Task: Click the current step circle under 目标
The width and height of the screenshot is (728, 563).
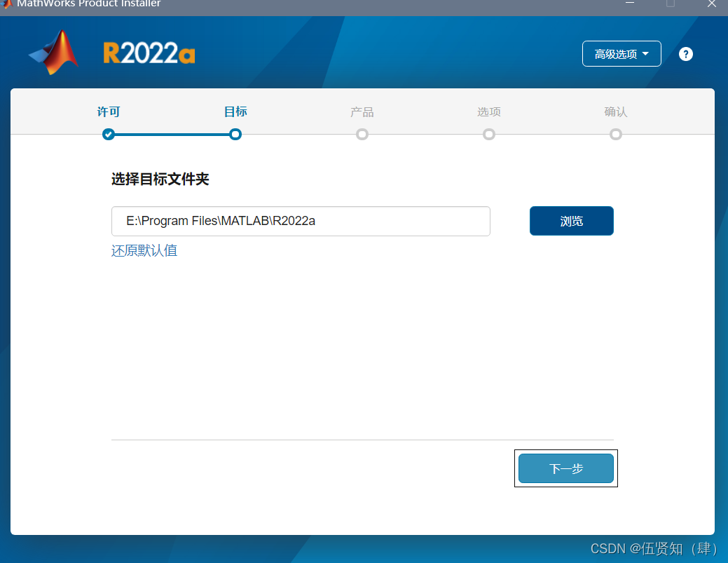Action: pyautogui.click(x=235, y=135)
